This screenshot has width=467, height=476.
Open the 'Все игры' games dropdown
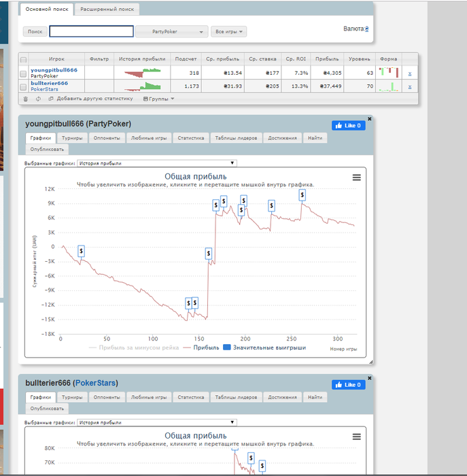229,31
